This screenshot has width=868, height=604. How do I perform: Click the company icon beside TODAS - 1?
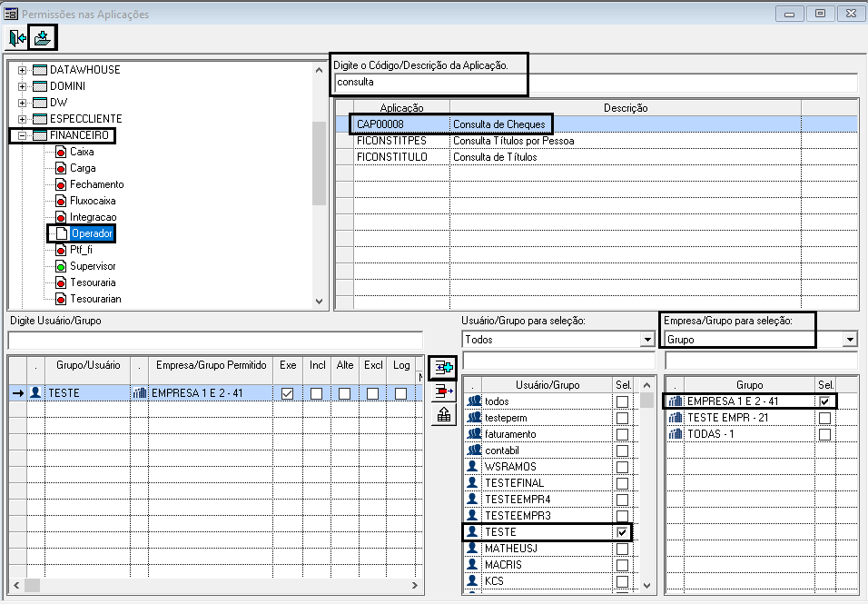click(x=676, y=434)
